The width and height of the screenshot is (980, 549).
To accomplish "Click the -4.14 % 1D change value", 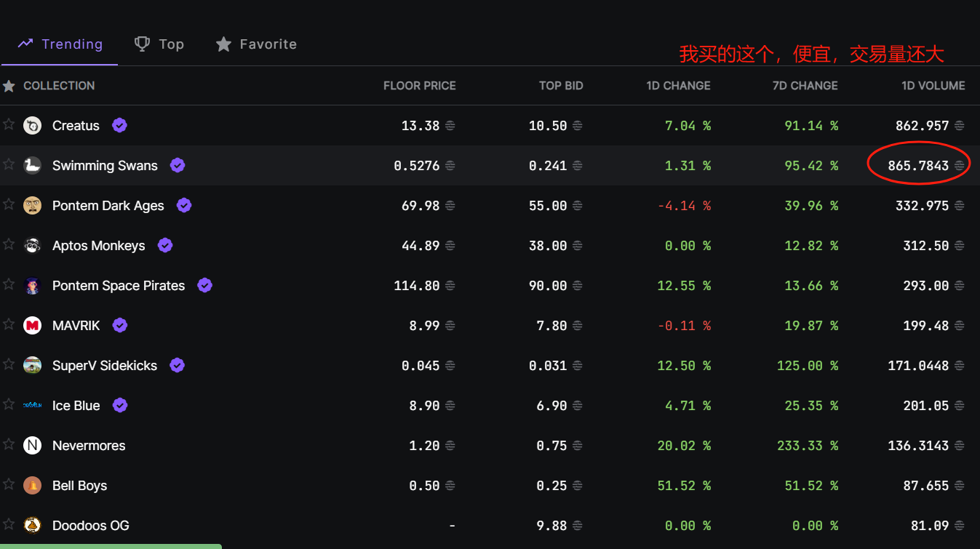I will tap(684, 206).
